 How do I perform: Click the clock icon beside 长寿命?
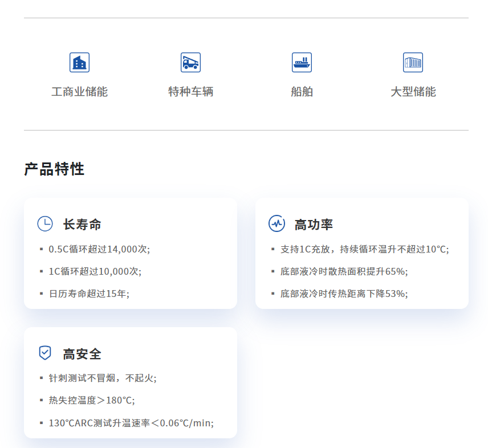tap(45, 224)
